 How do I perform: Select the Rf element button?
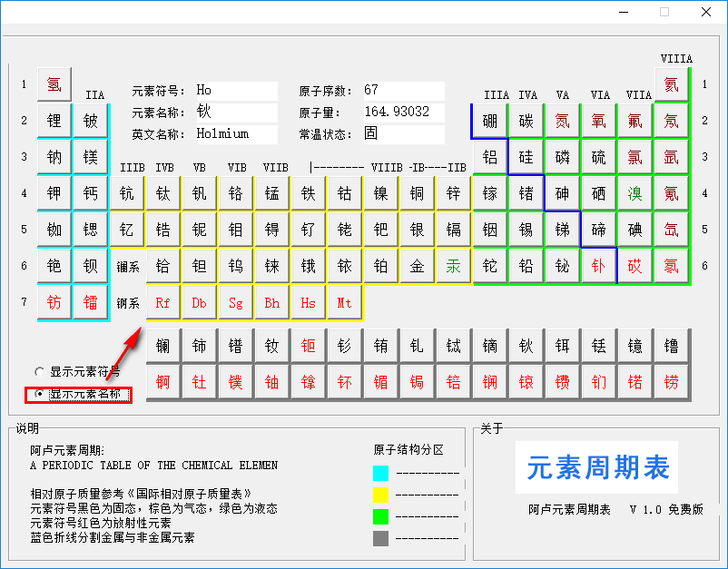tap(163, 302)
